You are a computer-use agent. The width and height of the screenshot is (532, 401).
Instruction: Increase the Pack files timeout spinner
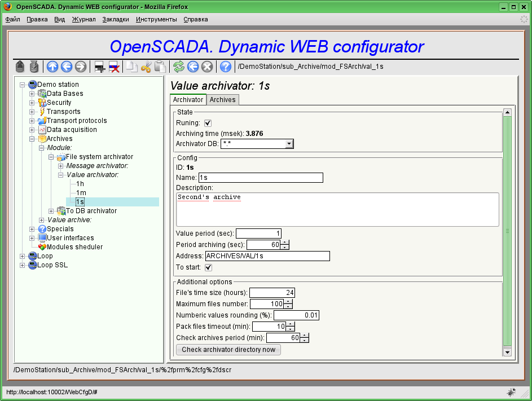(291, 324)
